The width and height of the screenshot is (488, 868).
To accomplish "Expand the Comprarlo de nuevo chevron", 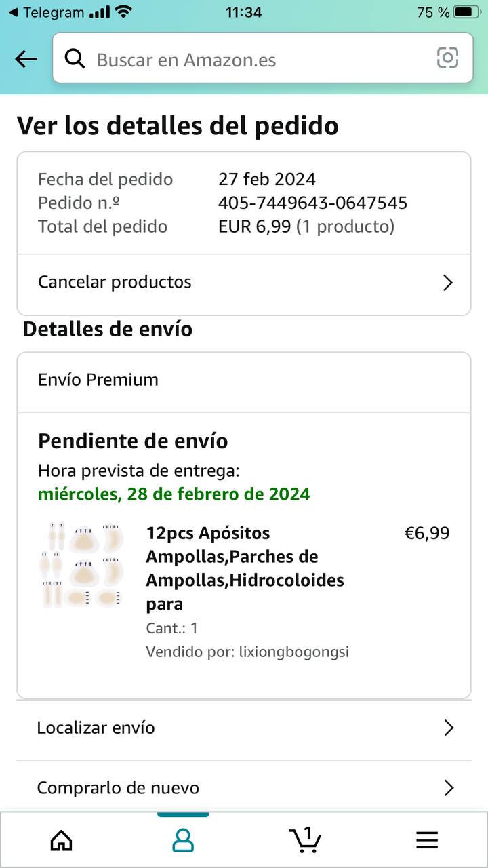I will tap(448, 788).
